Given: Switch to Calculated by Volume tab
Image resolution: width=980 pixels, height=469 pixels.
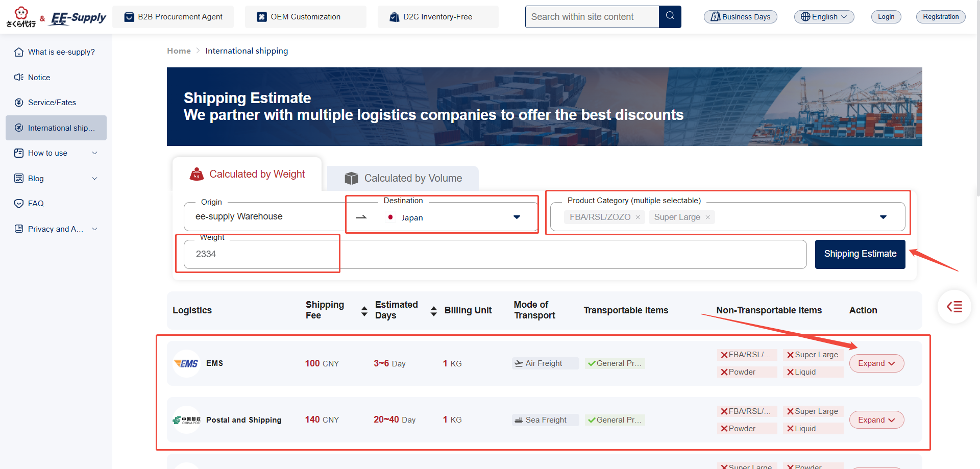Looking at the screenshot, I should tap(403, 178).
